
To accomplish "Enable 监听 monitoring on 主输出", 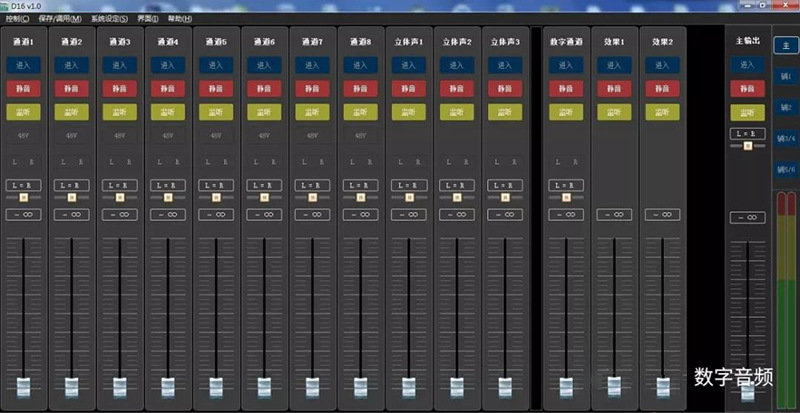I will coord(747,112).
